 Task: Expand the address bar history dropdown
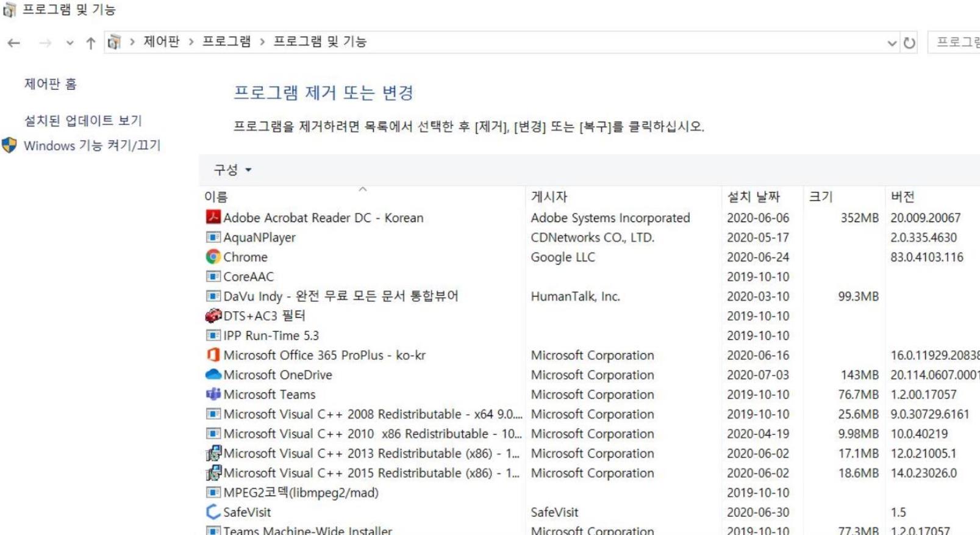(892, 43)
